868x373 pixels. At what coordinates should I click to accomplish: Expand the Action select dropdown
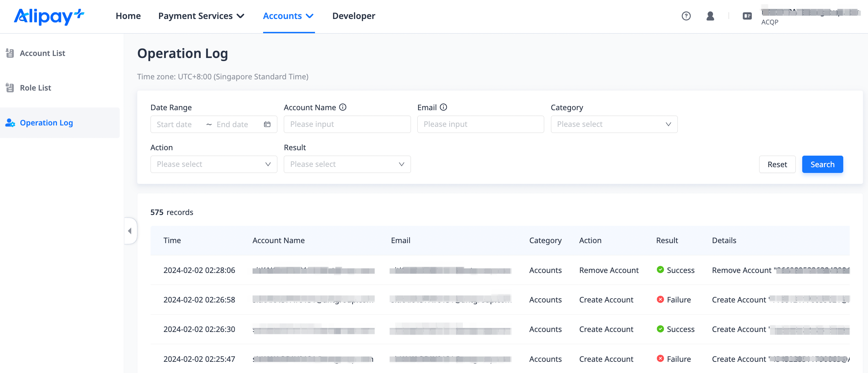[x=214, y=164]
